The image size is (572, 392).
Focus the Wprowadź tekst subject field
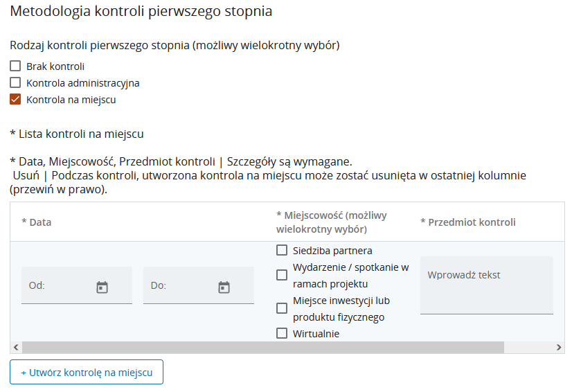click(486, 285)
